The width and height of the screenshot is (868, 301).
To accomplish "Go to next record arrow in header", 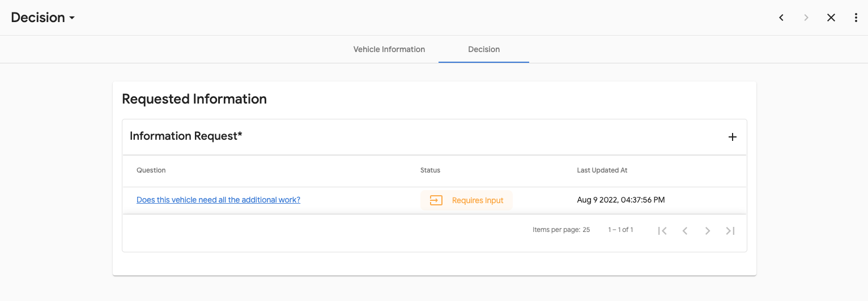I will (806, 18).
